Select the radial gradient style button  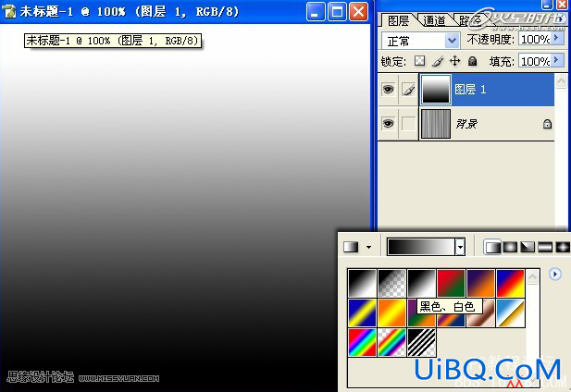(510, 247)
